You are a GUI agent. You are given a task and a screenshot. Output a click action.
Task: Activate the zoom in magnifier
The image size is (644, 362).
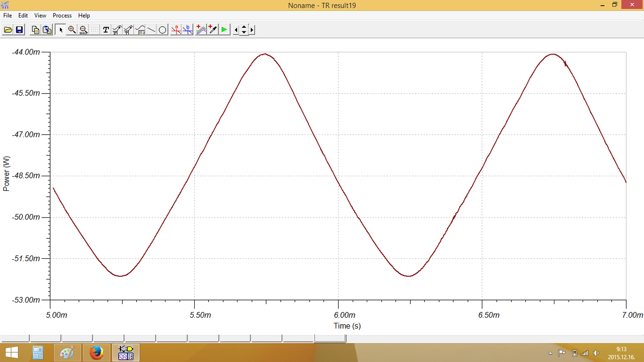tap(72, 30)
